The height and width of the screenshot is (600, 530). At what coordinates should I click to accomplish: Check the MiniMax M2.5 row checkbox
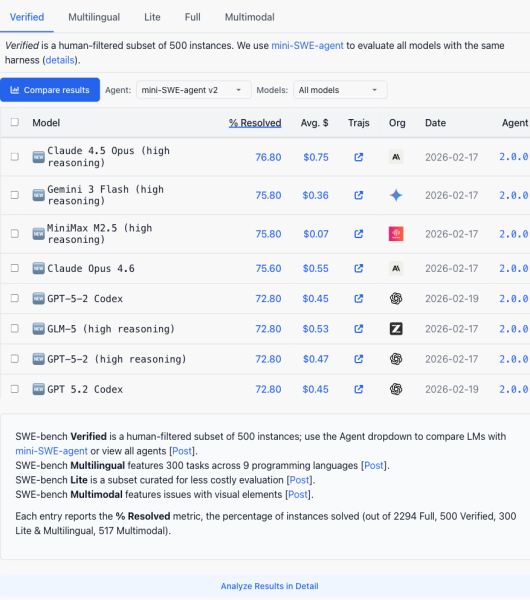click(15, 233)
